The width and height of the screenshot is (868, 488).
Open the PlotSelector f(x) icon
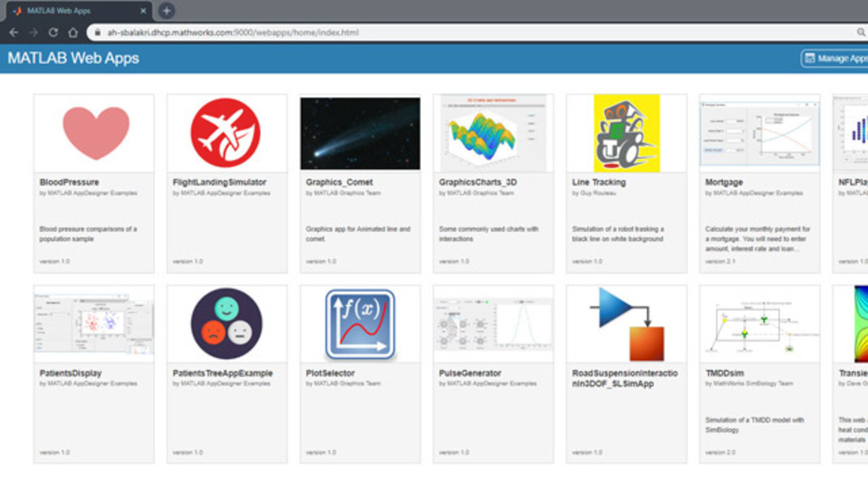point(359,324)
